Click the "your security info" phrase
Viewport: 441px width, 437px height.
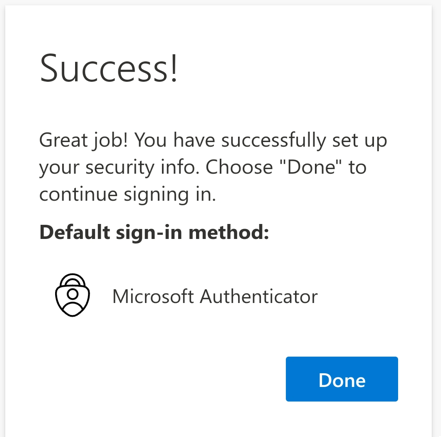117,168
